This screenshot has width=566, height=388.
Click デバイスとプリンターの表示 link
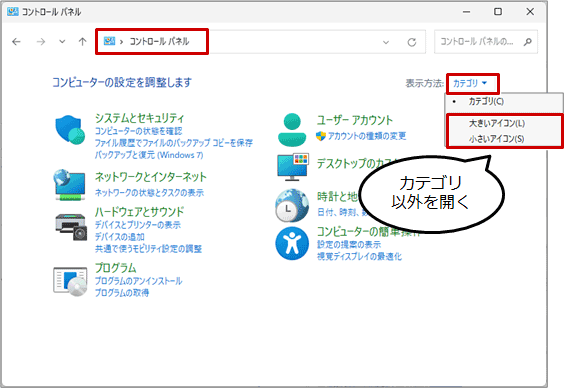[138, 225]
